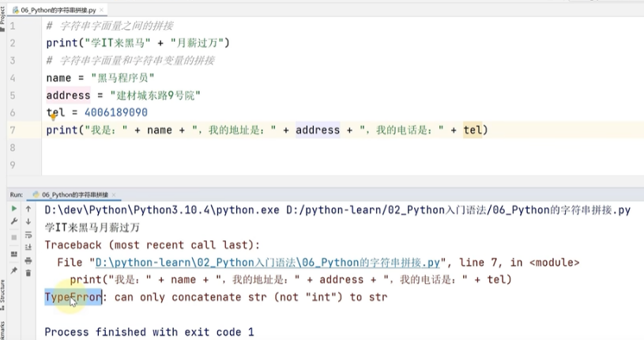This screenshot has width=644, height=340.
Task: Clear console output with the trash icon
Action: tap(28, 273)
